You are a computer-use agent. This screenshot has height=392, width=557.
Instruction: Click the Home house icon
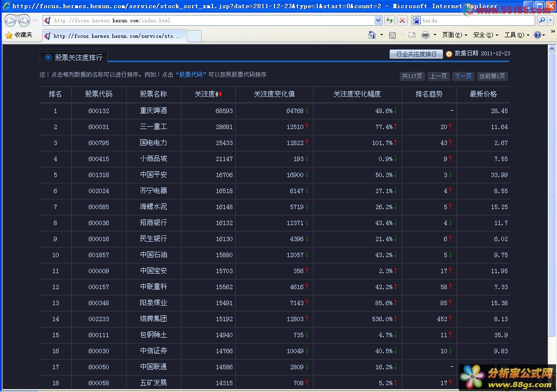pyautogui.click(x=372, y=35)
